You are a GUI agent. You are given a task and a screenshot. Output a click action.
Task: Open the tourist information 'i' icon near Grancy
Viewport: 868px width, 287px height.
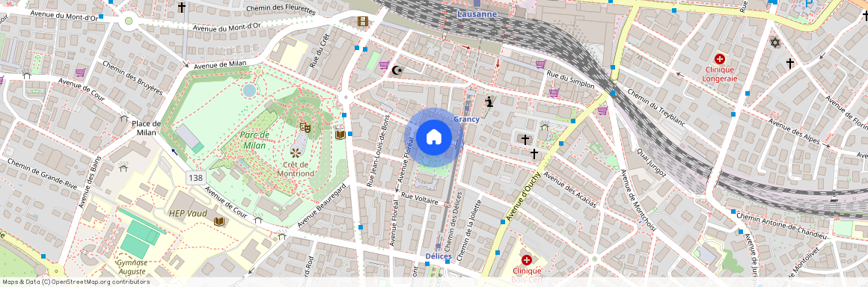coord(489,102)
